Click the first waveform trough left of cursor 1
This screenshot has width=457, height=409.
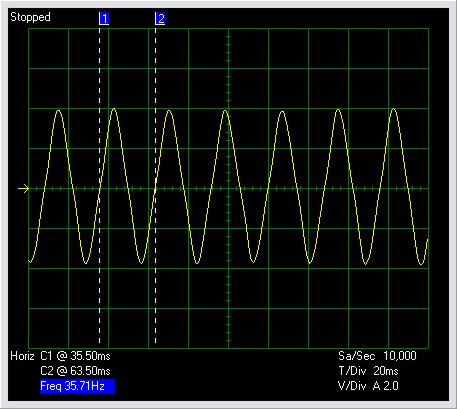pyautogui.click(x=86, y=263)
